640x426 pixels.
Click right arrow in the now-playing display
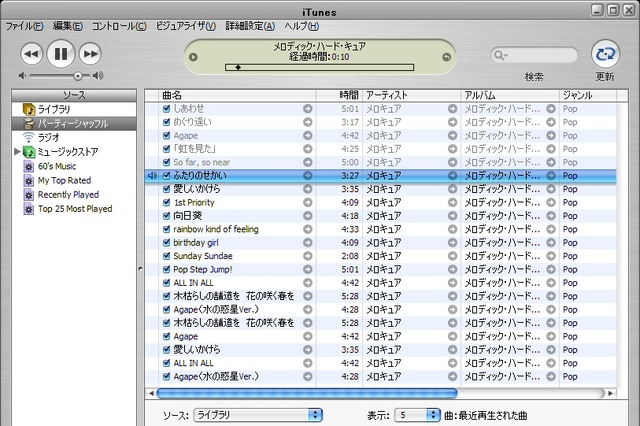click(447, 57)
